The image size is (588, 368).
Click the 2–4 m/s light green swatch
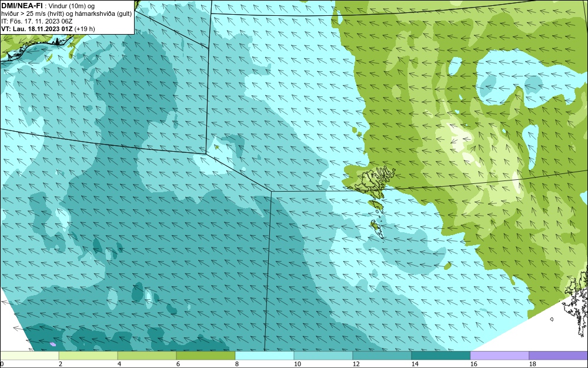pos(88,356)
